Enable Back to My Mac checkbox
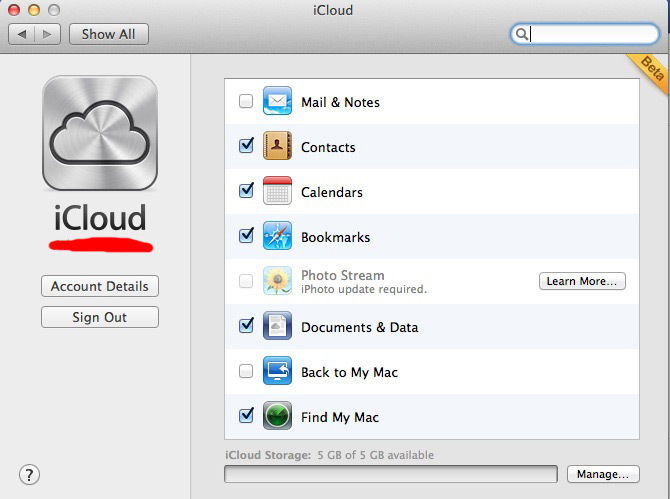Viewport: 670px width, 499px height. point(246,372)
